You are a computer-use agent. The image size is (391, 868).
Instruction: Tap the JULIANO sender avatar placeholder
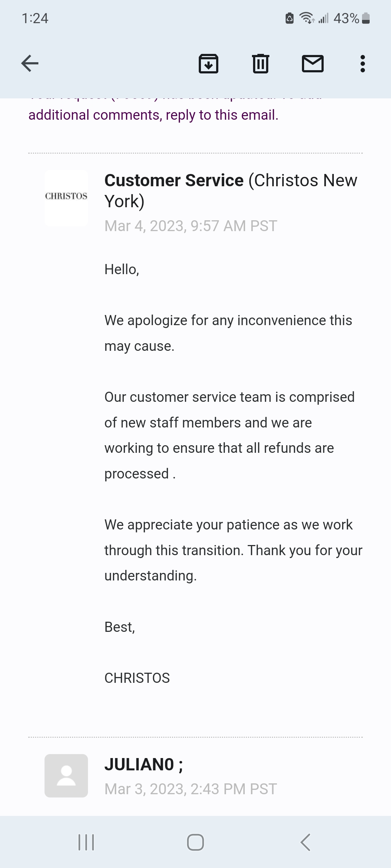(x=66, y=775)
